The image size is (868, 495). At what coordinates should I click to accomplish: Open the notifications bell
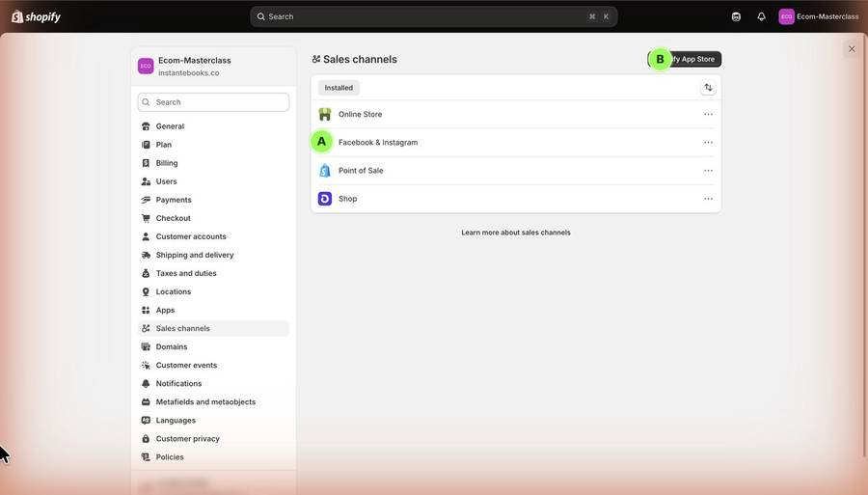click(x=761, y=16)
